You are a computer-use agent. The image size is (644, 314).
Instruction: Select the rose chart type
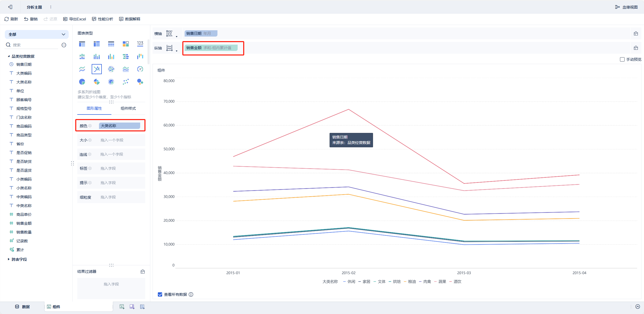[x=97, y=82]
